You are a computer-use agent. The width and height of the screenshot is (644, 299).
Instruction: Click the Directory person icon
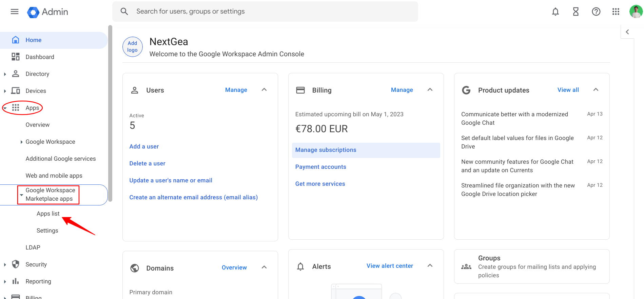[x=16, y=74]
